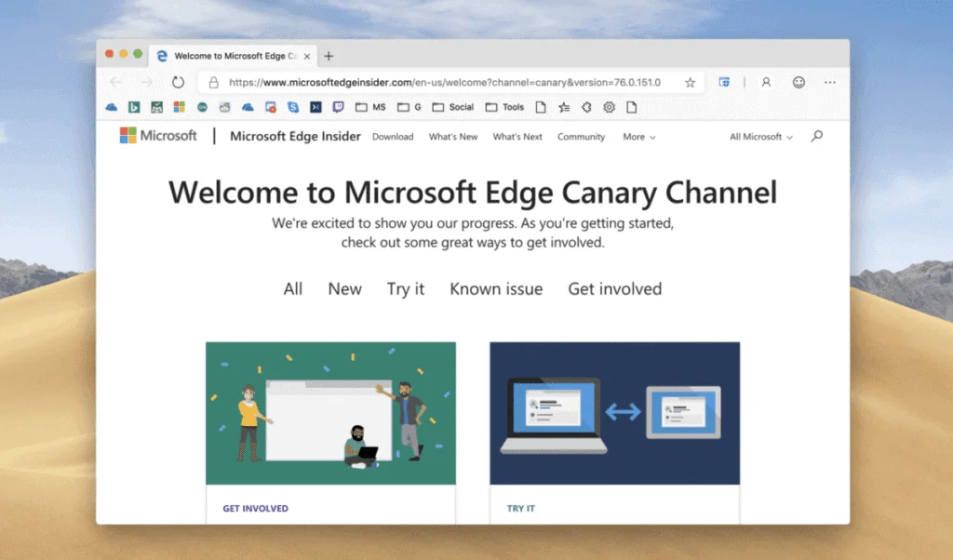Click the reload page icon

pos(178,82)
